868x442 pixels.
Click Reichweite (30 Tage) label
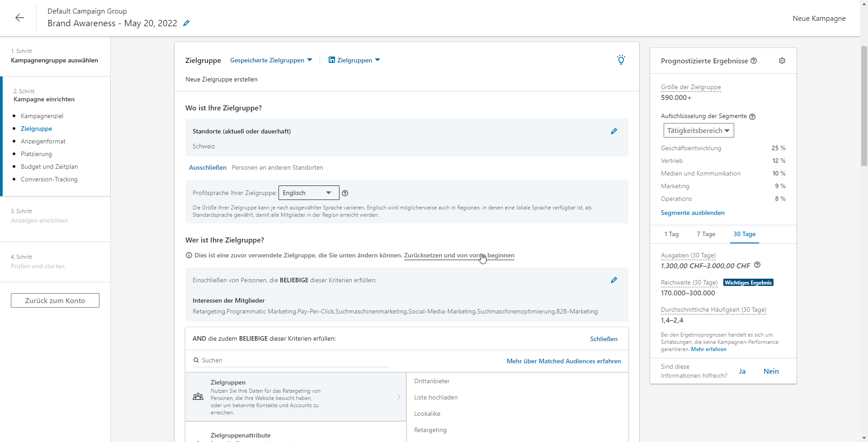[x=689, y=282]
